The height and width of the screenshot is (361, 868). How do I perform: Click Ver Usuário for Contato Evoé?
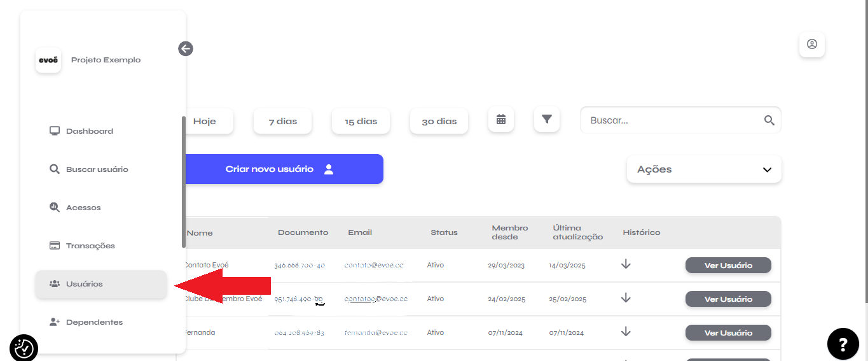point(728,265)
